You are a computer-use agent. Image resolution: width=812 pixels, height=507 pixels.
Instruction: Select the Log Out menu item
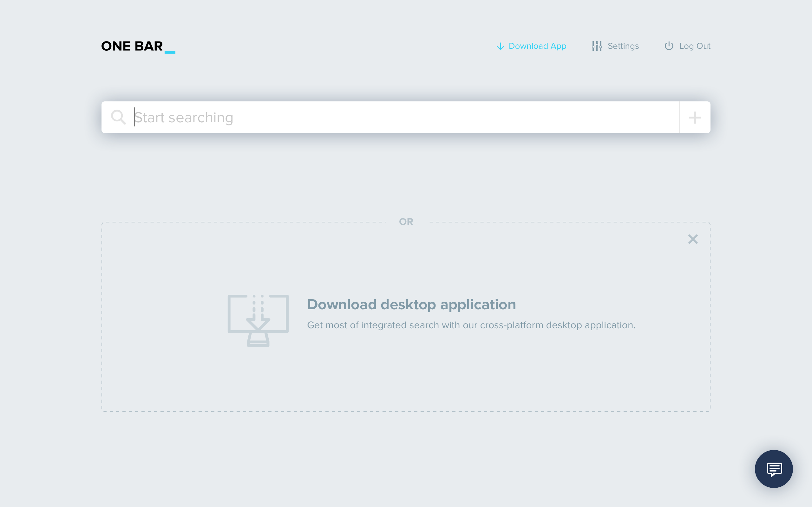pos(695,46)
